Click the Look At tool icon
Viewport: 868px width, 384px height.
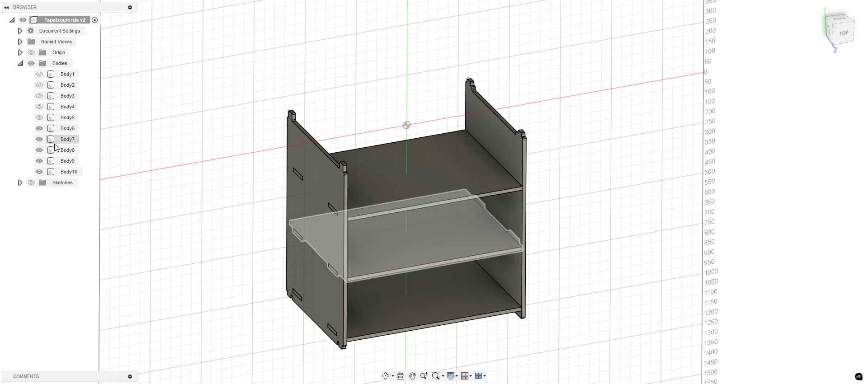401,376
